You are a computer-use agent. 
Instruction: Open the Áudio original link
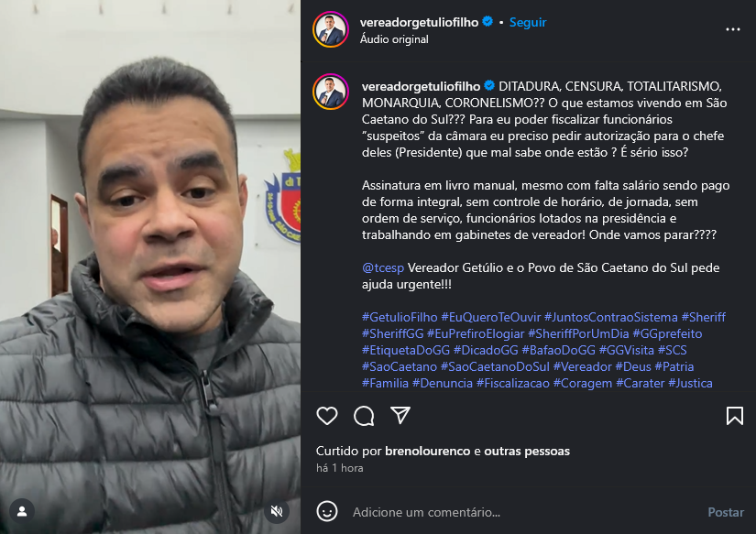394,39
